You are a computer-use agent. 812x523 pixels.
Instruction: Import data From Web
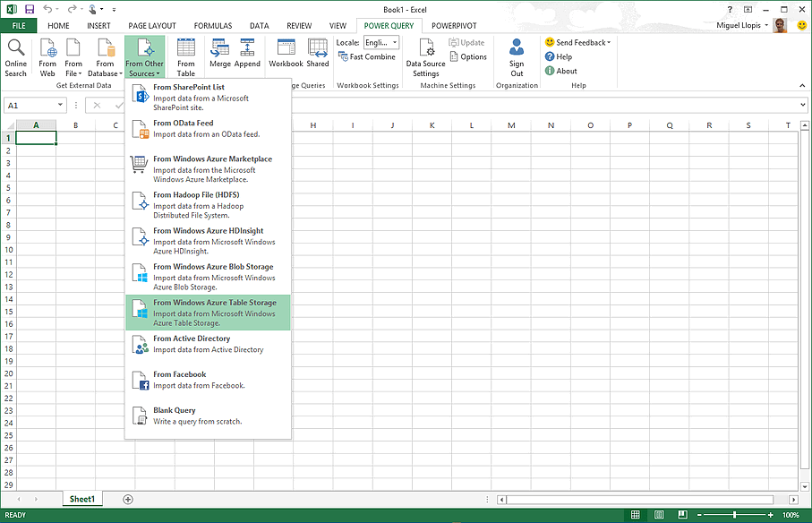tap(47, 58)
